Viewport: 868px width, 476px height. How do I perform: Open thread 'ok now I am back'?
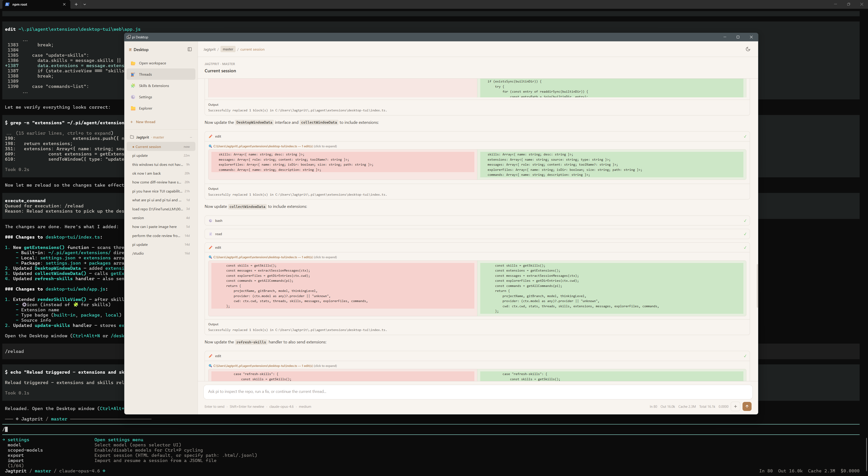161,173
